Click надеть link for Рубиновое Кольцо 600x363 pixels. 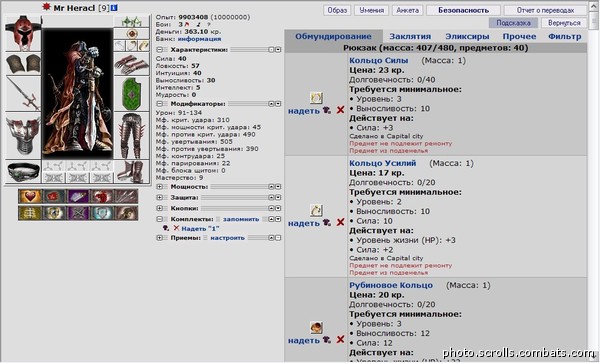[x=303, y=340]
